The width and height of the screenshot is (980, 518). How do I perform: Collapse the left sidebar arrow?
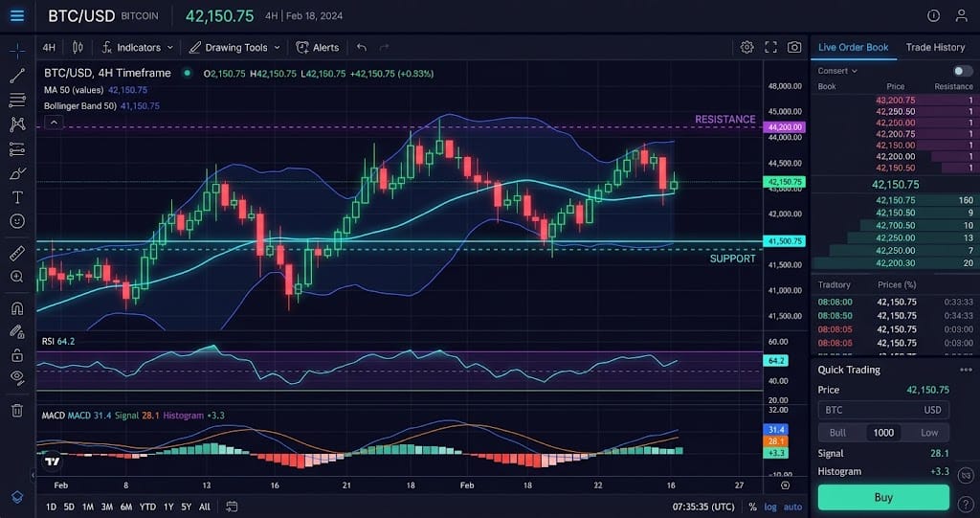pyautogui.click(x=33, y=476)
